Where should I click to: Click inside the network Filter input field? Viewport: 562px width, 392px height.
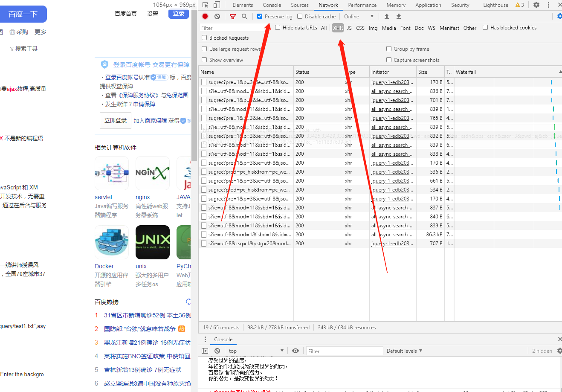point(230,27)
